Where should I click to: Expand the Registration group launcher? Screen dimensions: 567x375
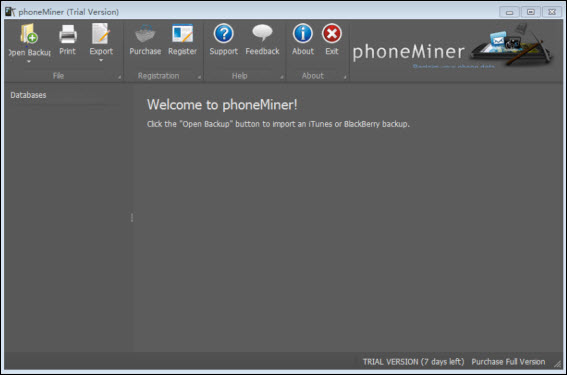[x=199, y=77]
